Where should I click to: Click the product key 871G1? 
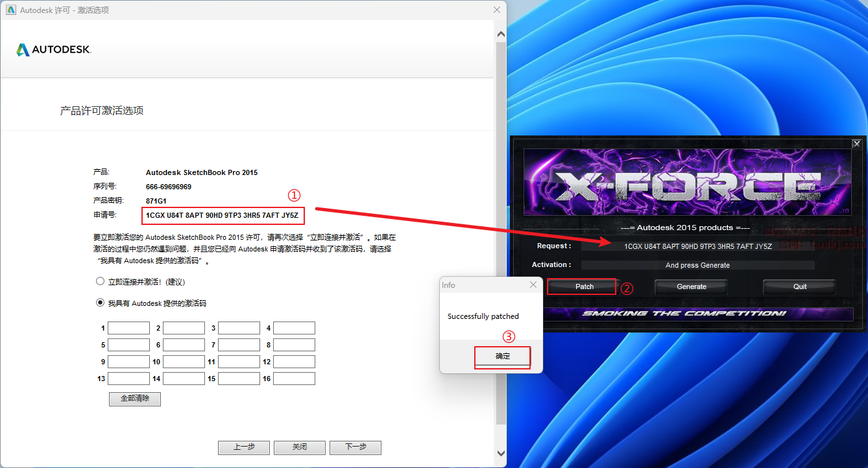(x=156, y=201)
